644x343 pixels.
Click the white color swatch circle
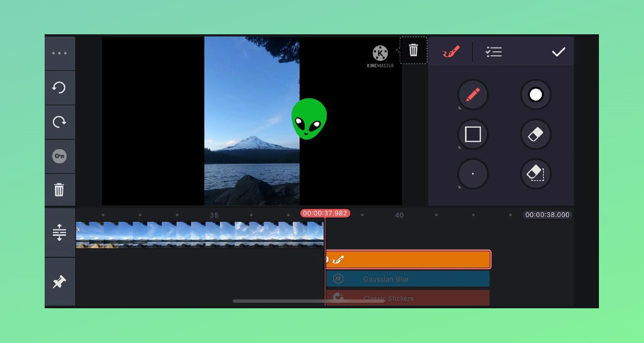click(x=535, y=95)
